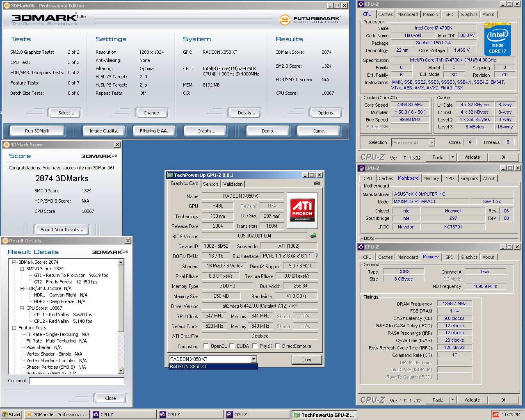Enable the OpenCL checkbox in GPU-Z
Image resolution: width=525 pixels, height=420 pixels.
206,346
